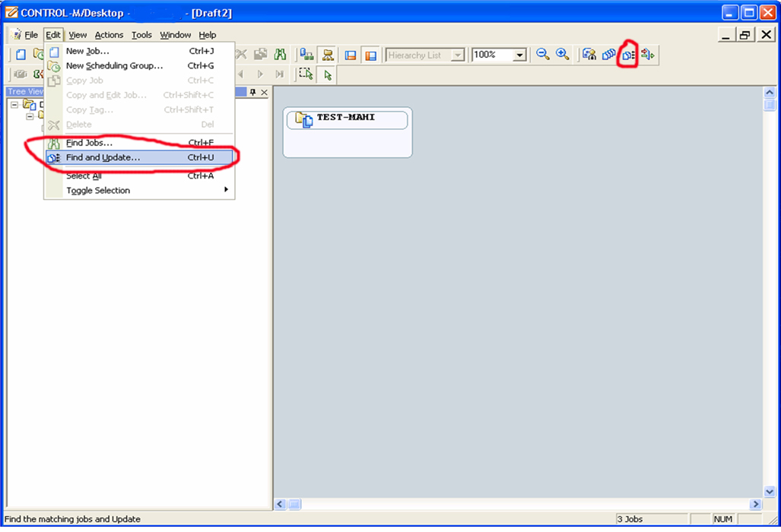Open the Hierarchy List dropdown
Viewport: 781px width, 532px height.
click(457, 54)
